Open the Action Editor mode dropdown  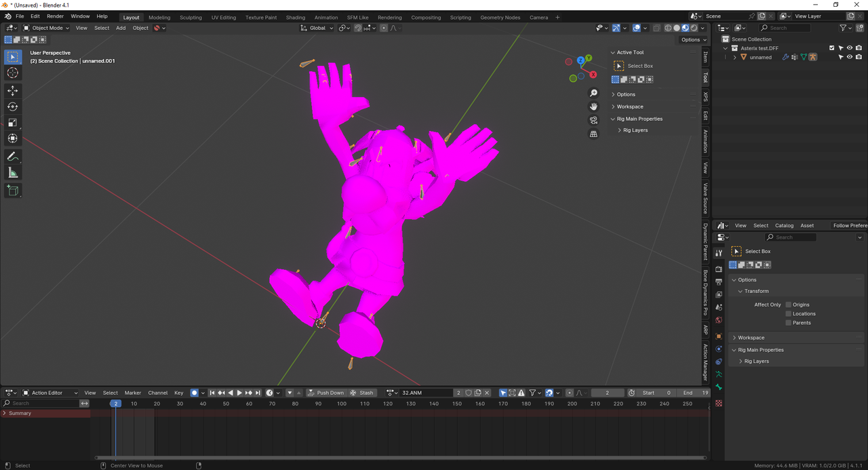[x=50, y=393]
